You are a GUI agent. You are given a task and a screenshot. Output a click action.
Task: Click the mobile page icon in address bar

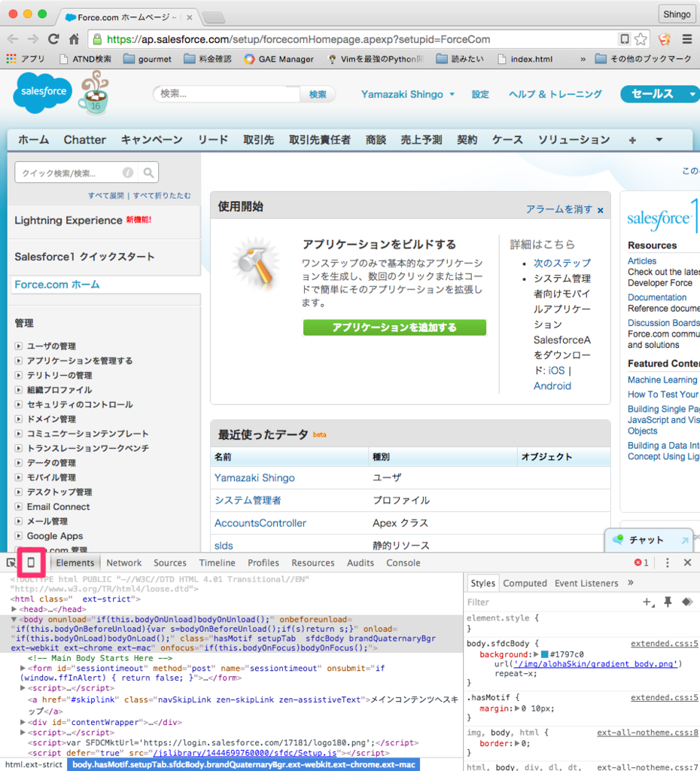coord(624,39)
